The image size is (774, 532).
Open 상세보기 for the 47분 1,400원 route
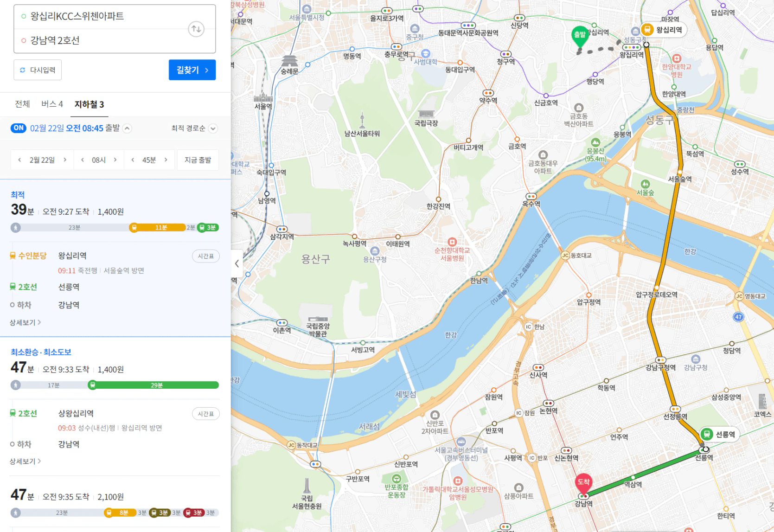coord(25,461)
